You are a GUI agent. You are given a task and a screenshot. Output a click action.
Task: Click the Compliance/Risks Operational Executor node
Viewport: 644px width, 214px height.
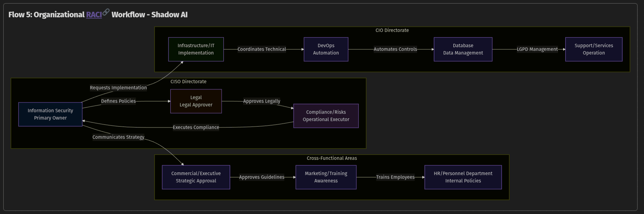(x=326, y=116)
